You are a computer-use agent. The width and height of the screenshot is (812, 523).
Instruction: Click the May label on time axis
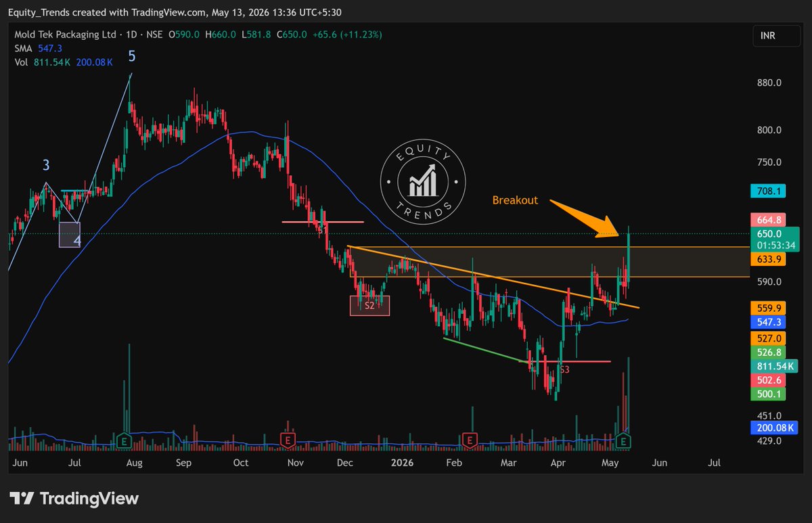pyautogui.click(x=610, y=463)
